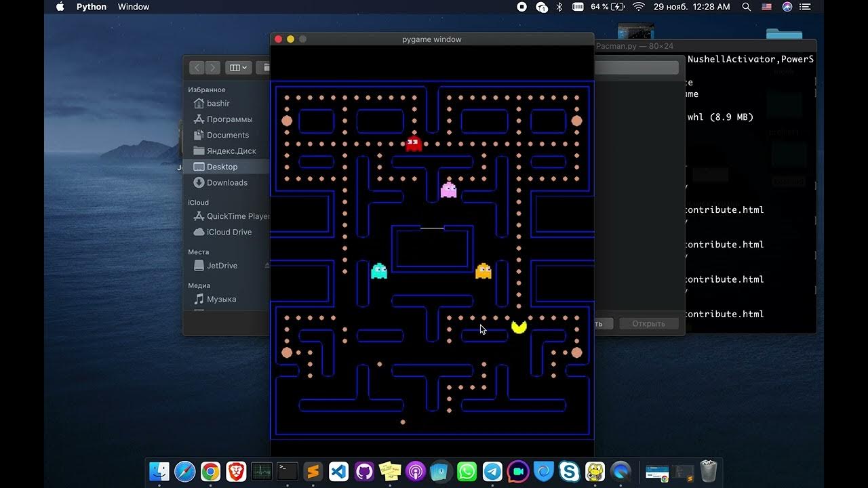
Task: Click the orange ghost in Pacman
Action: [484, 271]
